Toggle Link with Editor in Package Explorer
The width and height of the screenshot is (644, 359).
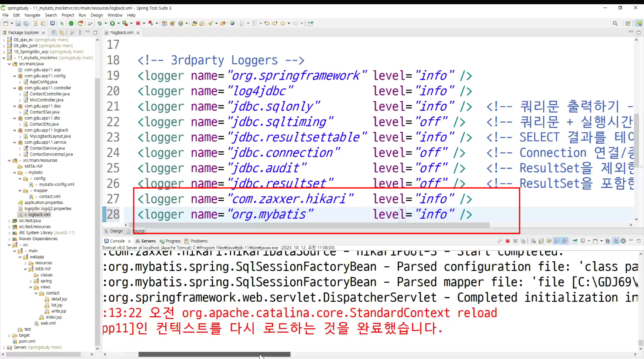62,32
